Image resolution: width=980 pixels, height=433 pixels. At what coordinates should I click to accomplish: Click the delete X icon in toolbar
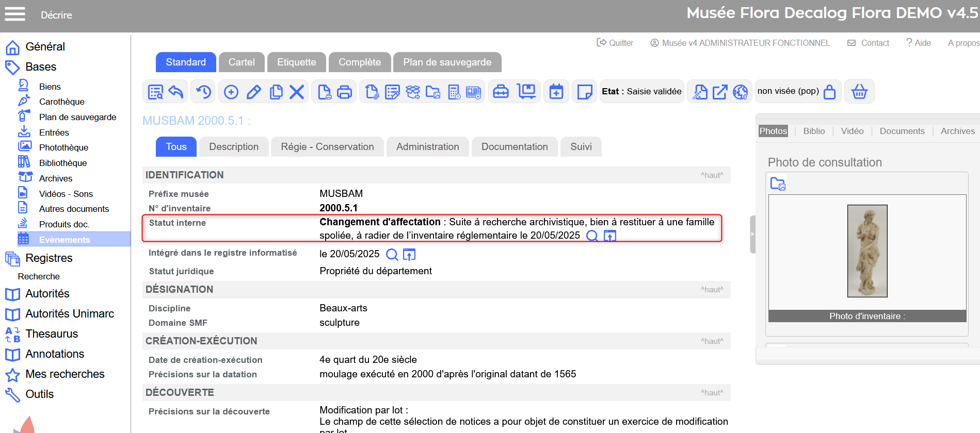click(297, 92)
